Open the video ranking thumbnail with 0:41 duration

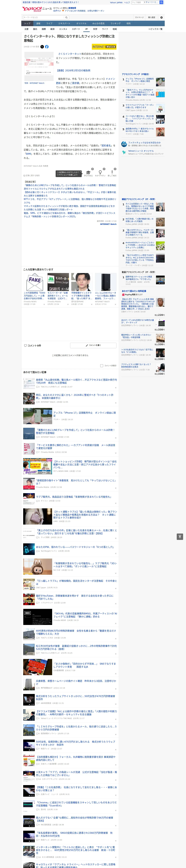160,280
